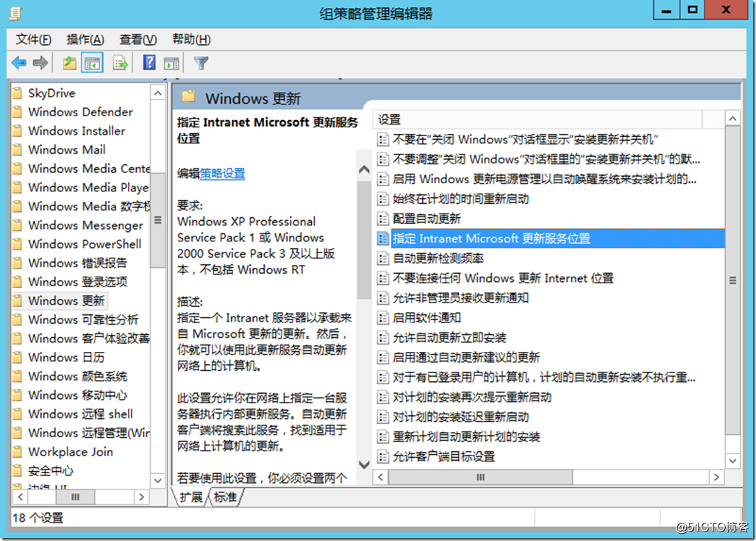Select 启用通过自动更新建议的更新 setting text
The image size is (756, 541).
point(466,357)
